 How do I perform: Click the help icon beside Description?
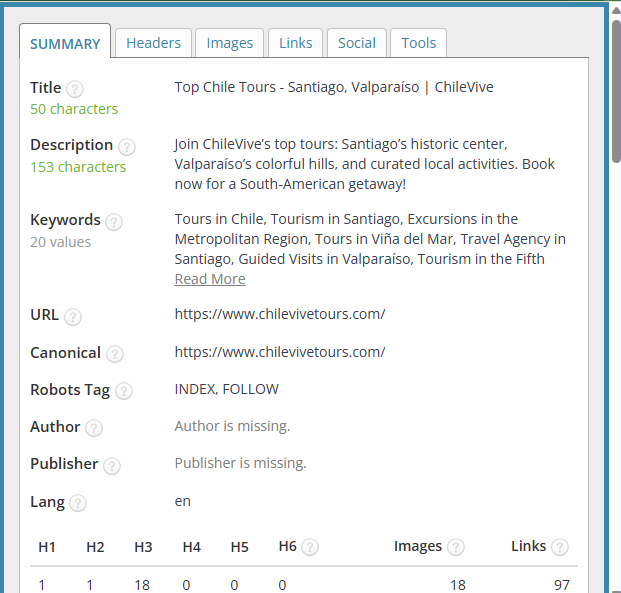(127, 147)
